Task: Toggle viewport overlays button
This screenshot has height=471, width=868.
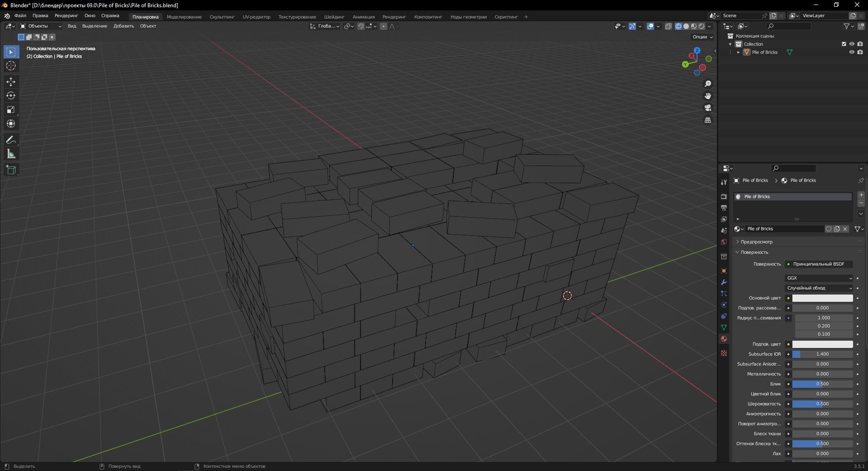Action: pos(650,26)
